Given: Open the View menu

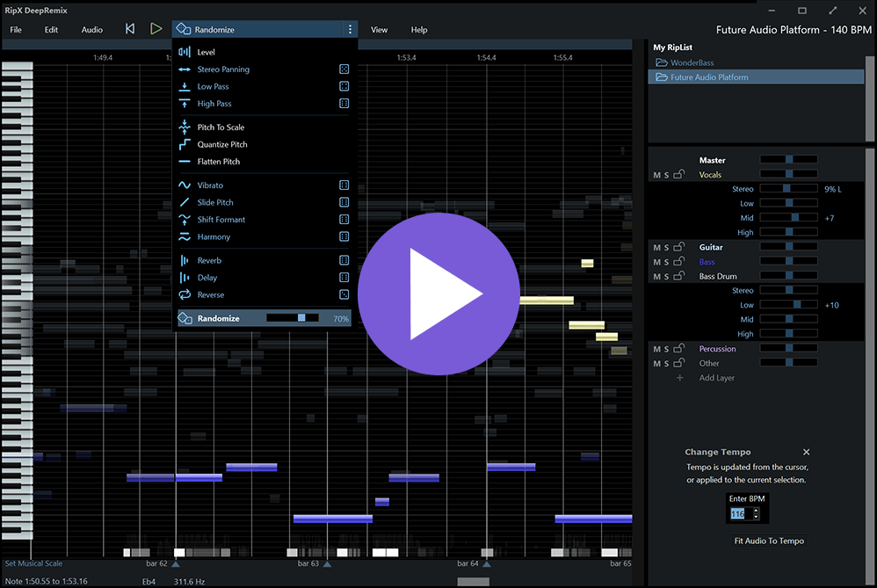Looking at the screenshot, I should 379,29.
